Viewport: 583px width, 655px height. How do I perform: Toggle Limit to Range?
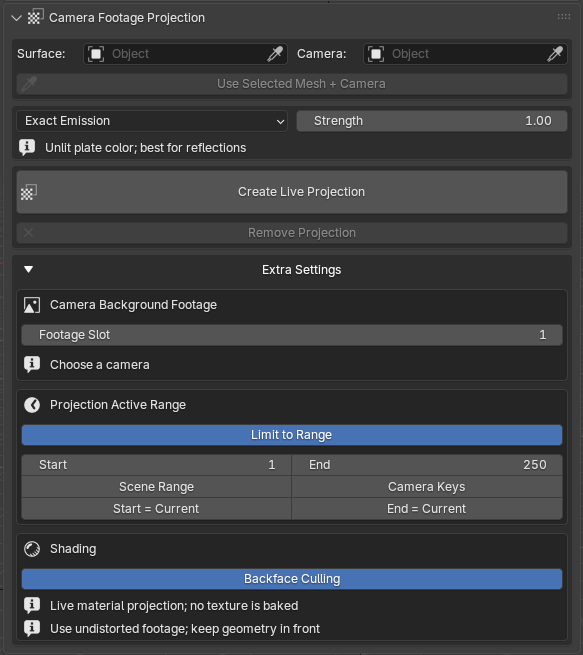(292, 435)
